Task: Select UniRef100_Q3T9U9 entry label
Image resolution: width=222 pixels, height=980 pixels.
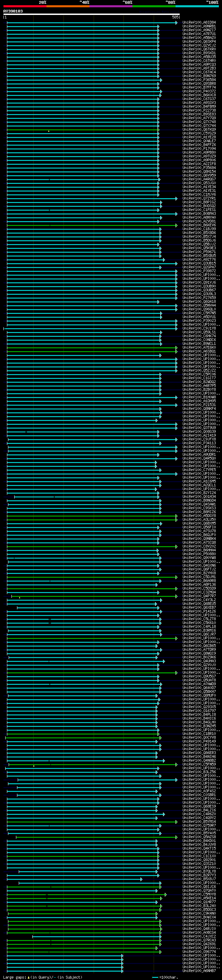Action: click(x=199, y=428)
